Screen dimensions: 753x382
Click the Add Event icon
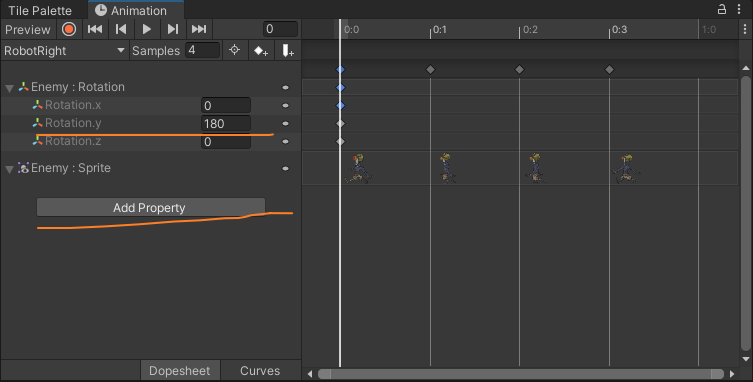pos(288,50)
